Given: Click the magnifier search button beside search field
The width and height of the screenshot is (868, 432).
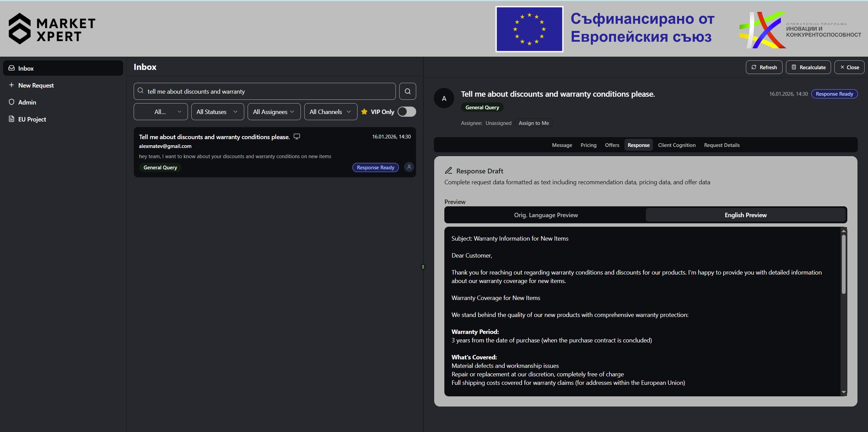Looking at the screenshot, I should [x=407, y=91].
